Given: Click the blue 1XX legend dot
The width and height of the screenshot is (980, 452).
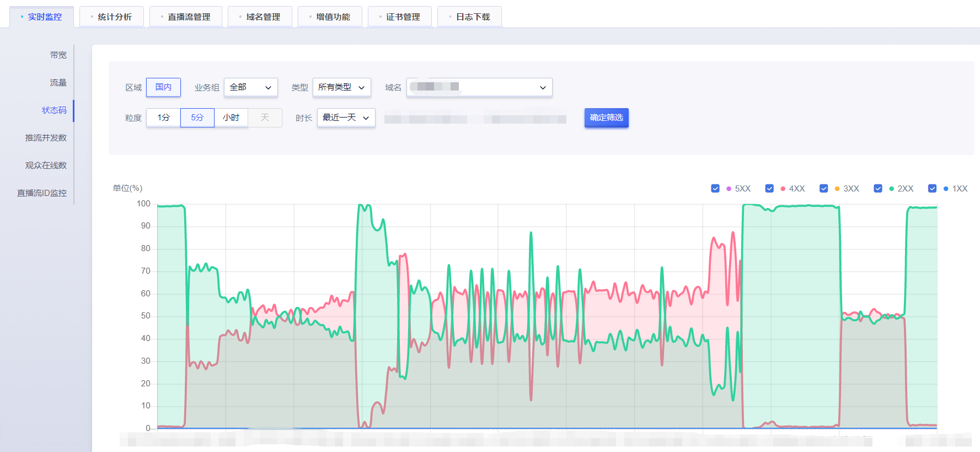Looking at the screenshot, I should pyautogui.click(x=946, y=189).
